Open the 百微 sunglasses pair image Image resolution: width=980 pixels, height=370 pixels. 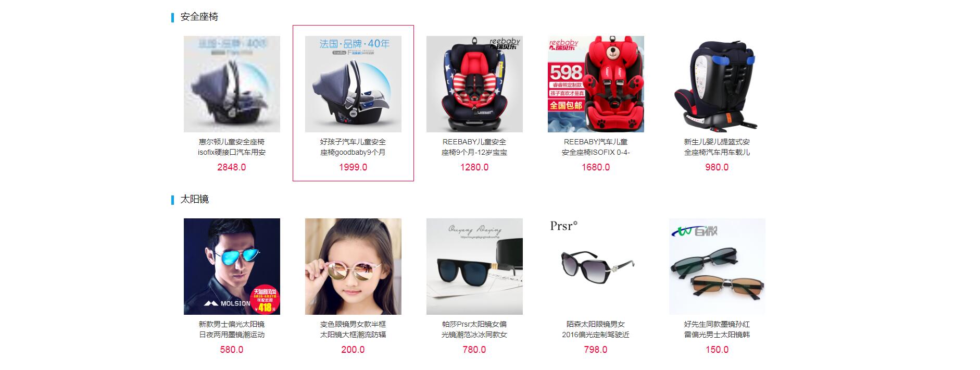(717, 266)
